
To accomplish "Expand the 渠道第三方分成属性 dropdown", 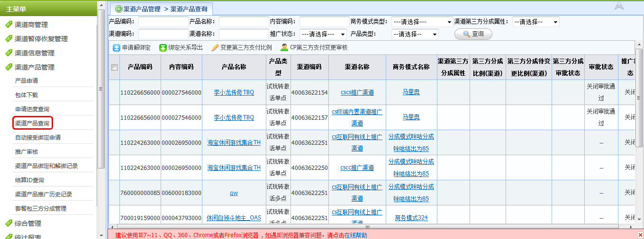I will 535,22.
